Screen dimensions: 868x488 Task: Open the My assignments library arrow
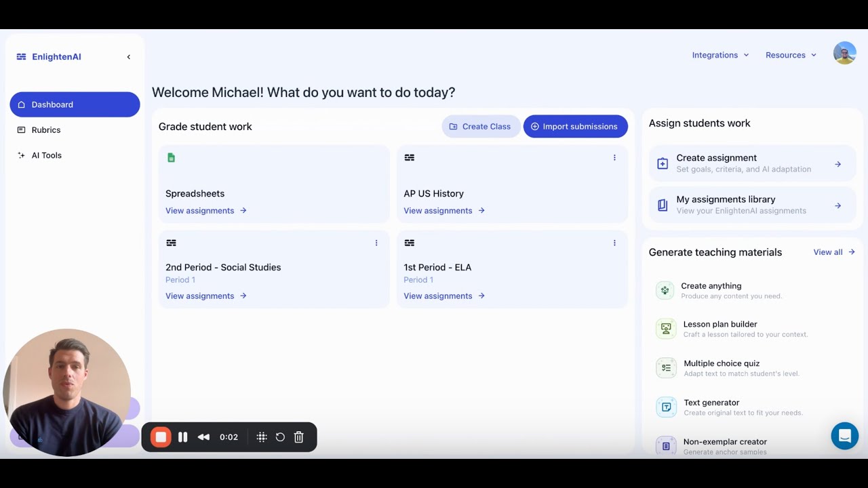[838, 205]
